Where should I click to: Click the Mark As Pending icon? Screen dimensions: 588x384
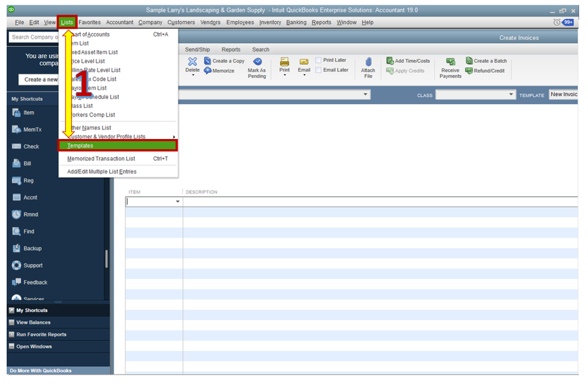[x=257, y=62]
